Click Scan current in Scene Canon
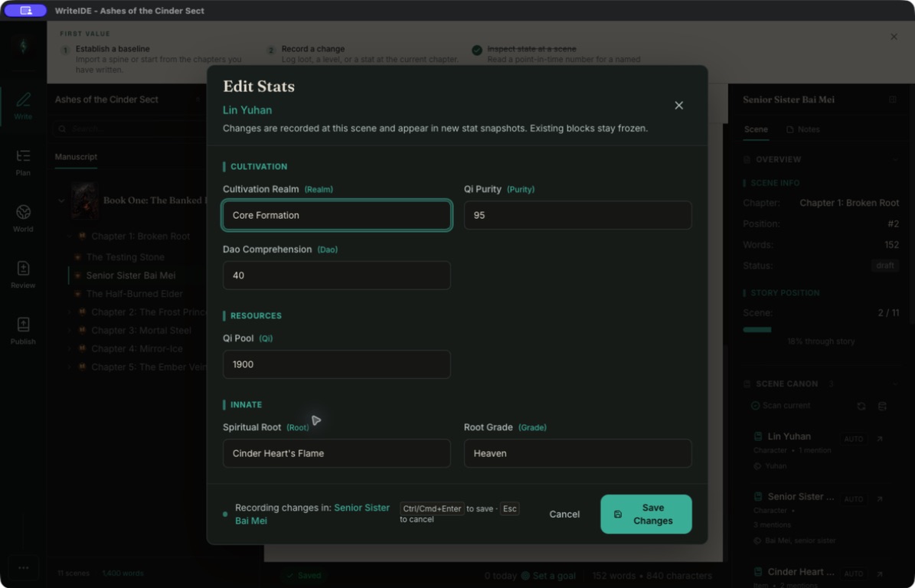 tap(780, 406)
